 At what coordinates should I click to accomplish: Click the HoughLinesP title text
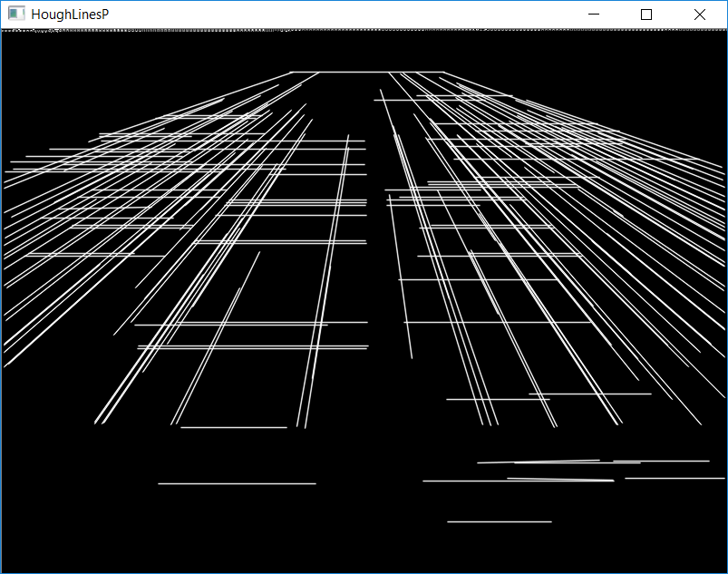point(70,15)
